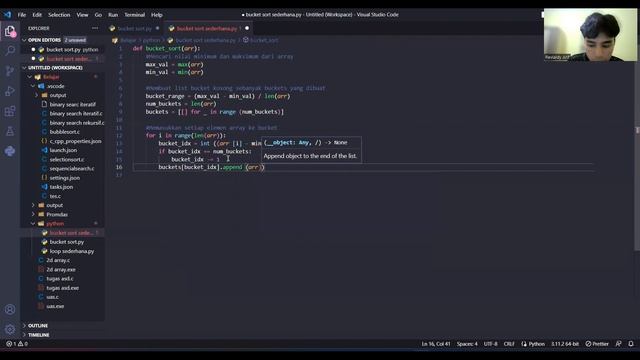Close bucket sort.py tab via its dot

click(x=158, y=28)
